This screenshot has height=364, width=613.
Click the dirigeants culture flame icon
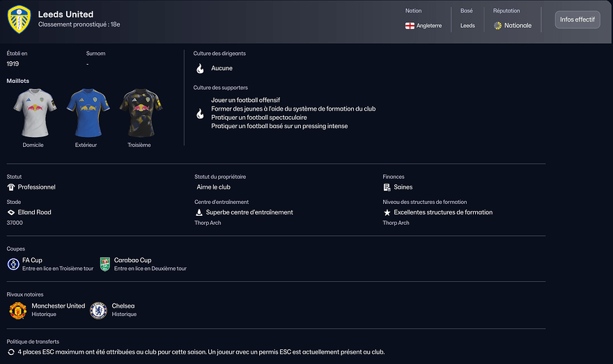[200, 69]
